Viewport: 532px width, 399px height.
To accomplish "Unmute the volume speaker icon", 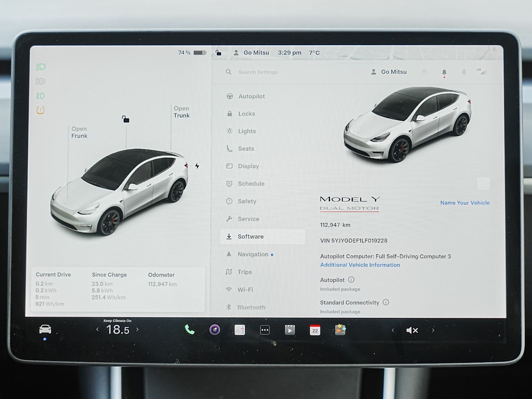I will (412, 330).
